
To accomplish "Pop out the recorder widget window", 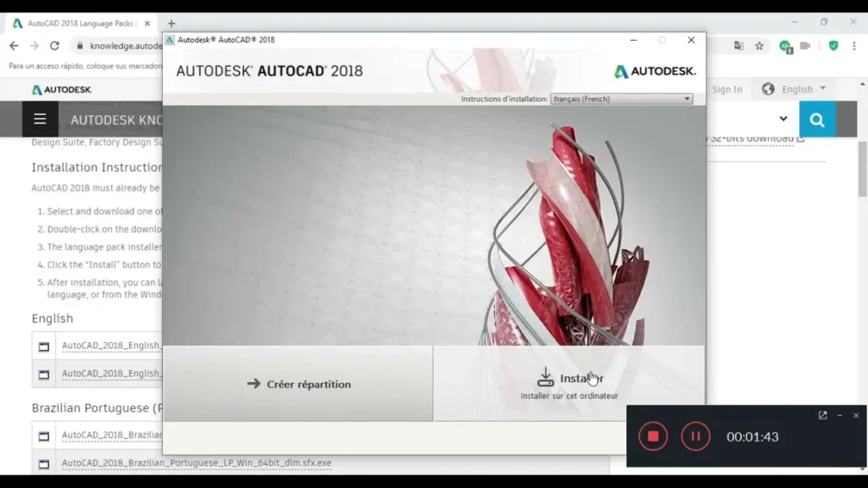I will click(822, 415).
